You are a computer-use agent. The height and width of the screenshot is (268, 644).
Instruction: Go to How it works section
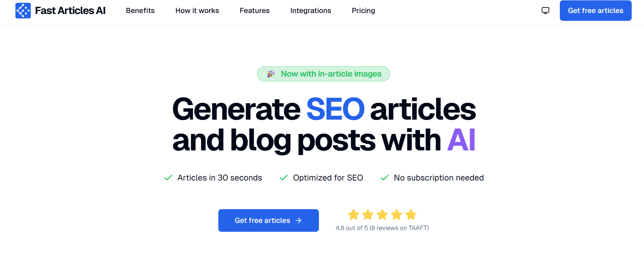tap(197, 11)
